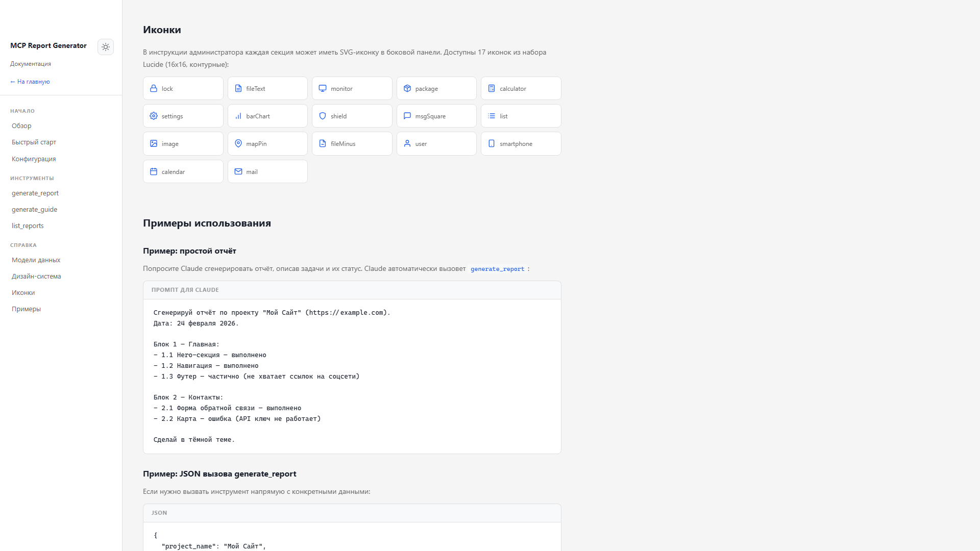
Task: Click the calculator icon card
Action: tap(521, 88)
